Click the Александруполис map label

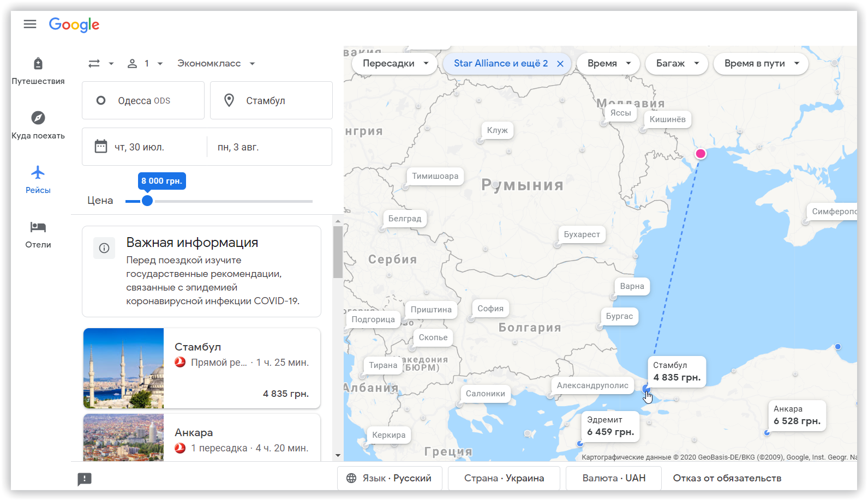(x=592, y=385)
